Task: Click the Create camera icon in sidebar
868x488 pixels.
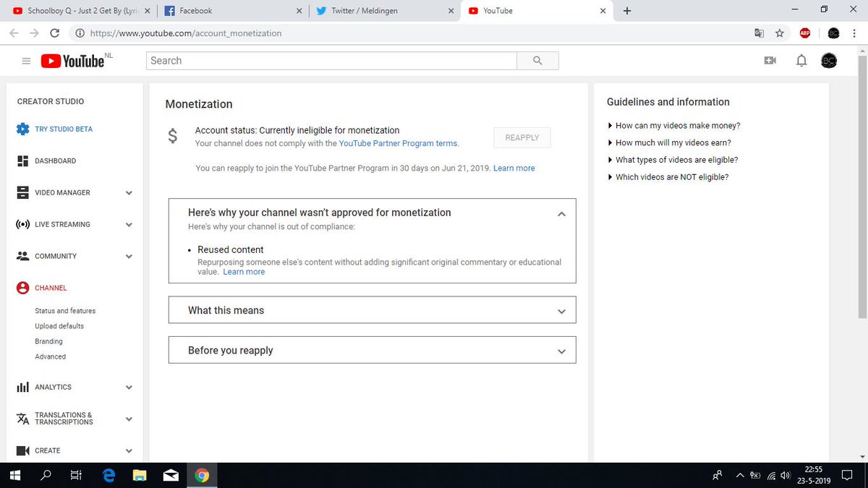Action: (22, 450)
